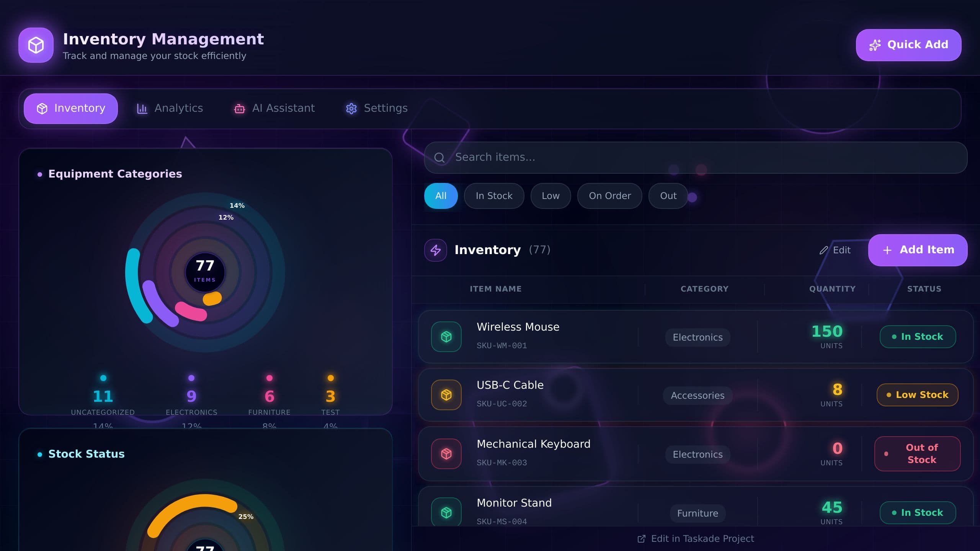980x551 pixels.
Task: Click the CATEGORY column header
Action: [x=705, y=289]
